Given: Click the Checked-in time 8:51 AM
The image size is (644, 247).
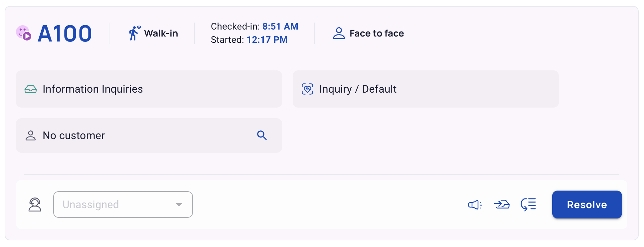Looking at the screenshot, I should coord(280,26).
